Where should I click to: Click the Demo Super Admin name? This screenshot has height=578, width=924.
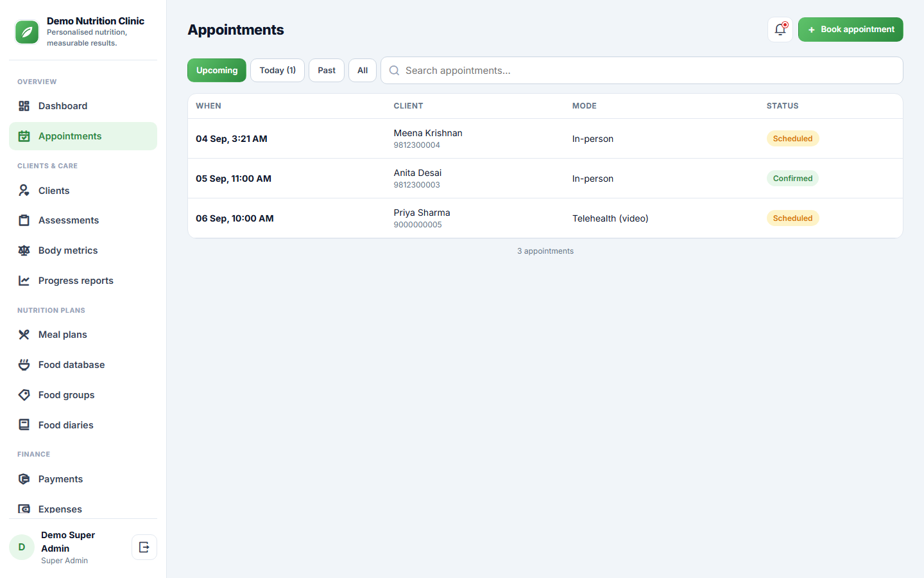[68, 541]
